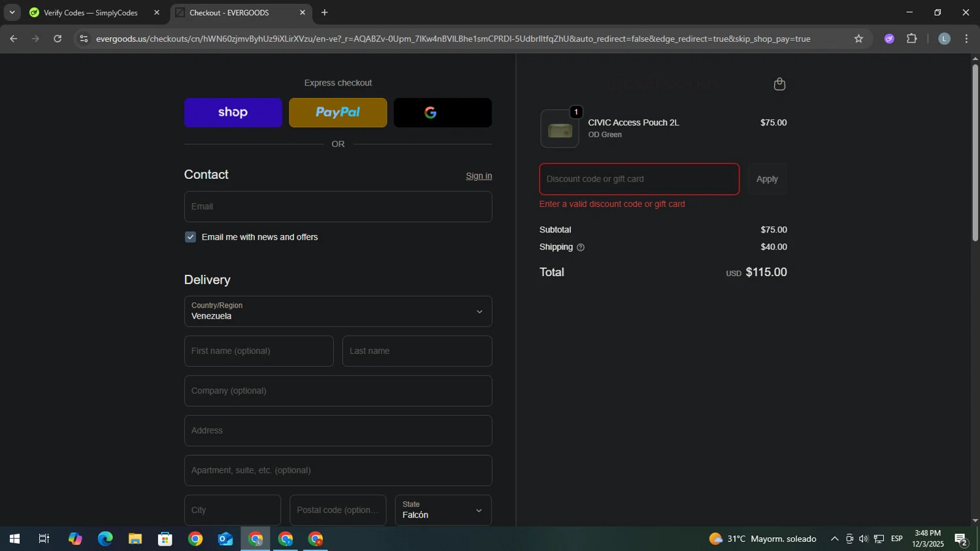Open a new browser tab
The width and height of the screenshot is (980, 551).
(325, 12)
